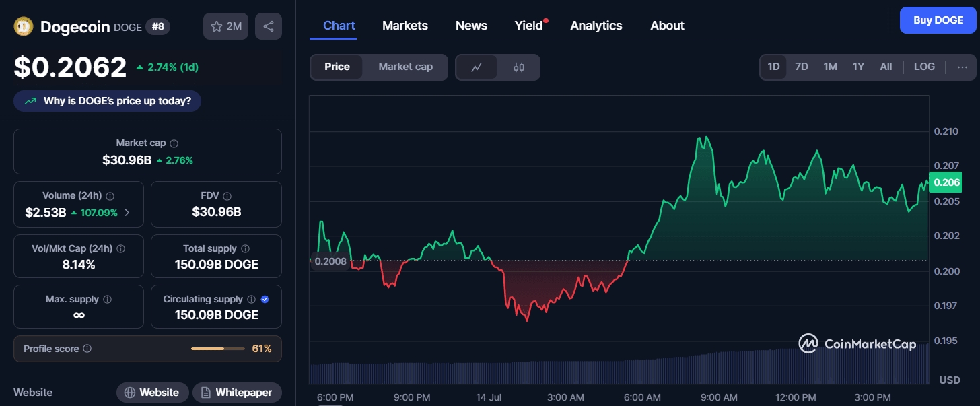Add Dogecoin to watchlist via star button

click(226, 26)
